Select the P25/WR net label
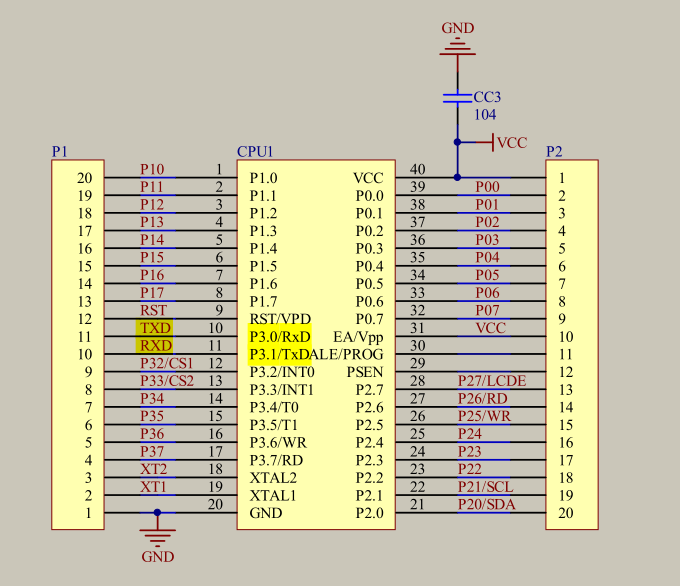 click(x=484, y=416)
